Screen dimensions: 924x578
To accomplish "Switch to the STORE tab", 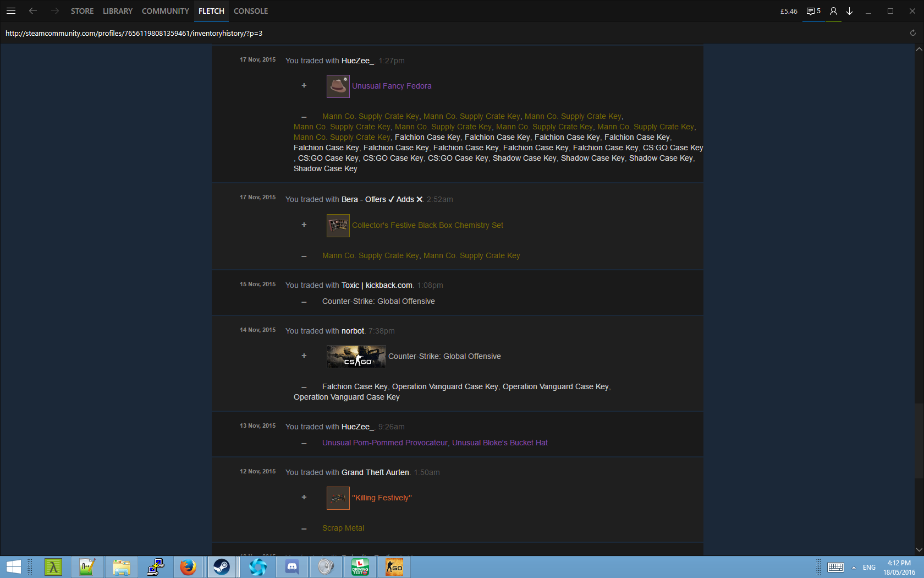I will click(82, 11).
